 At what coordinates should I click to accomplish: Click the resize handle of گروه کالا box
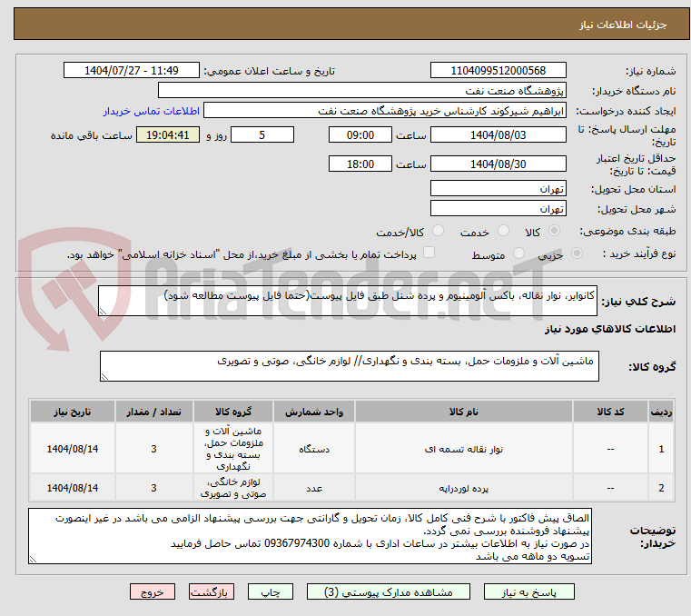[x=104, y=376]
